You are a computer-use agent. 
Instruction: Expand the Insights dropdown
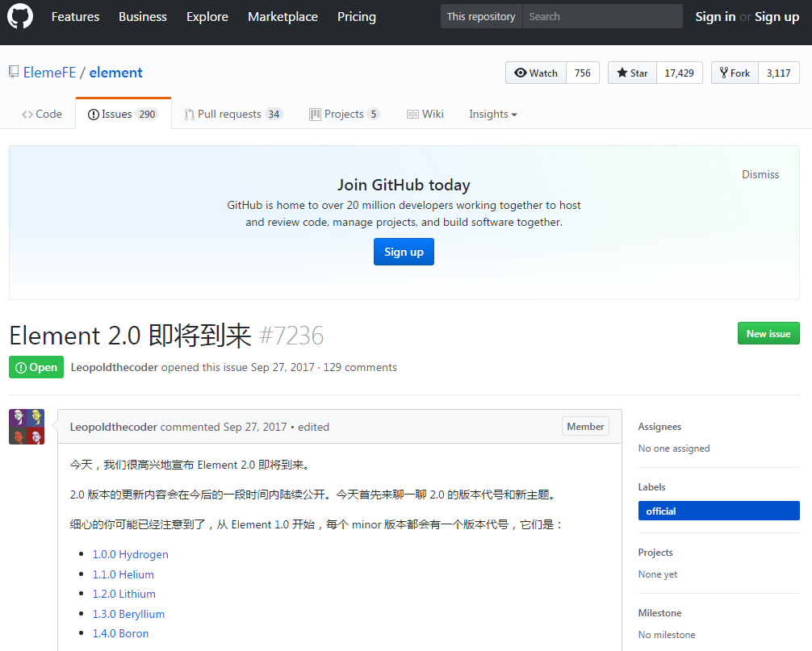pyautogui.click(x=493, y=114)
